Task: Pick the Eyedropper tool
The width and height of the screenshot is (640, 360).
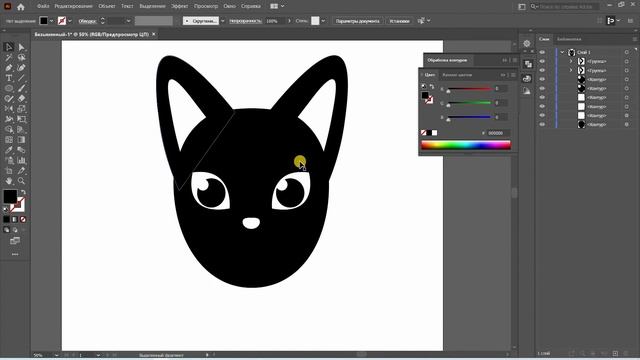Action: tap(9, 150)
